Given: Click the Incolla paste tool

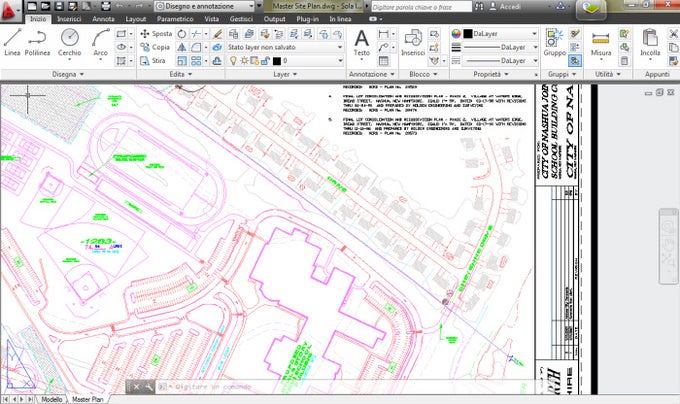Looking at the screenshot, I should pos(650,43).
